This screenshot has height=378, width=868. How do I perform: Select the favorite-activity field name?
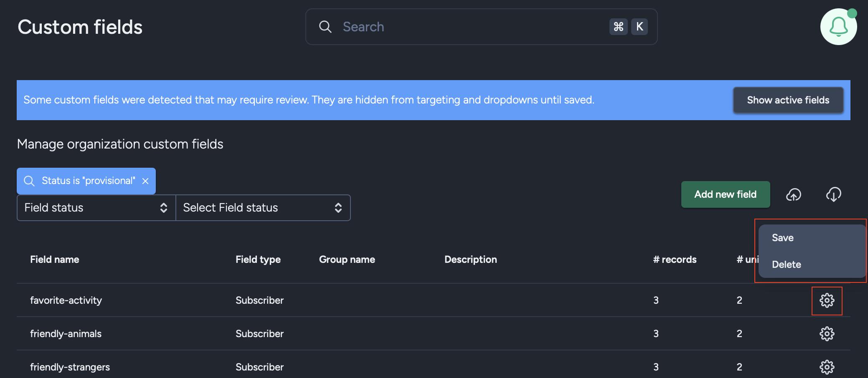click(x=66, y=300)
